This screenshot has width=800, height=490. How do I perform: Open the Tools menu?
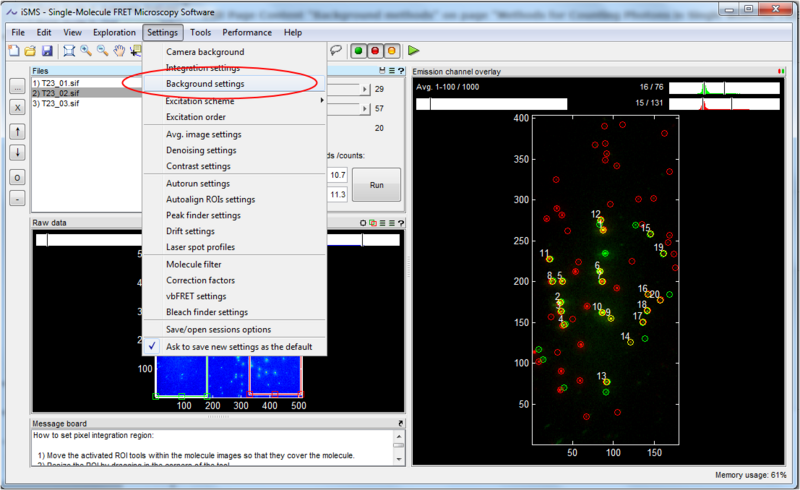click(x=200, y=32)
